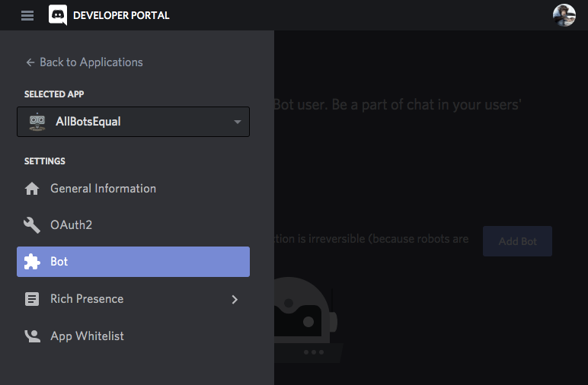Screen dimensions: 588x385
Task: Click the AllBotsEqual robot app icon
Action: click(37, 122)
